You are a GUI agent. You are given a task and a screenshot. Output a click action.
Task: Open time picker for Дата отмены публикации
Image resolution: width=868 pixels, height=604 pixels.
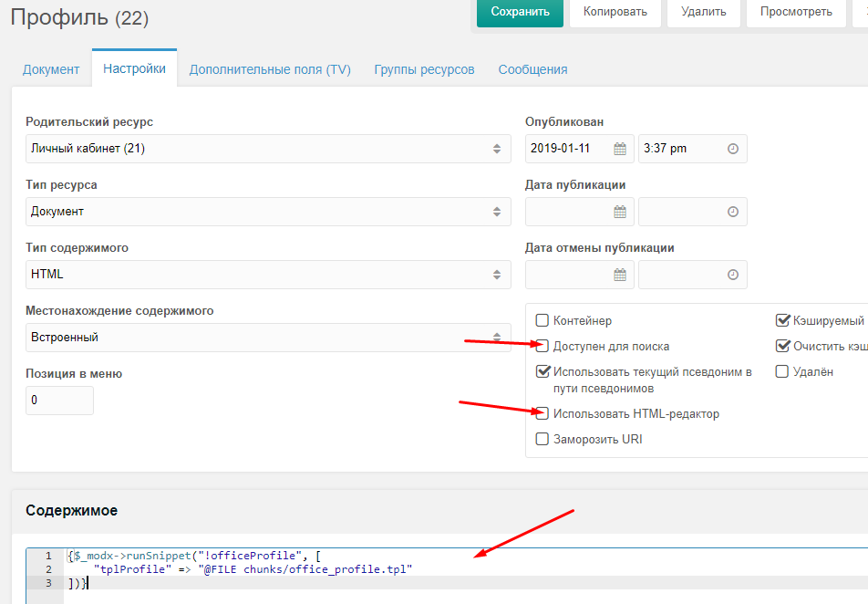click(733, 275)
